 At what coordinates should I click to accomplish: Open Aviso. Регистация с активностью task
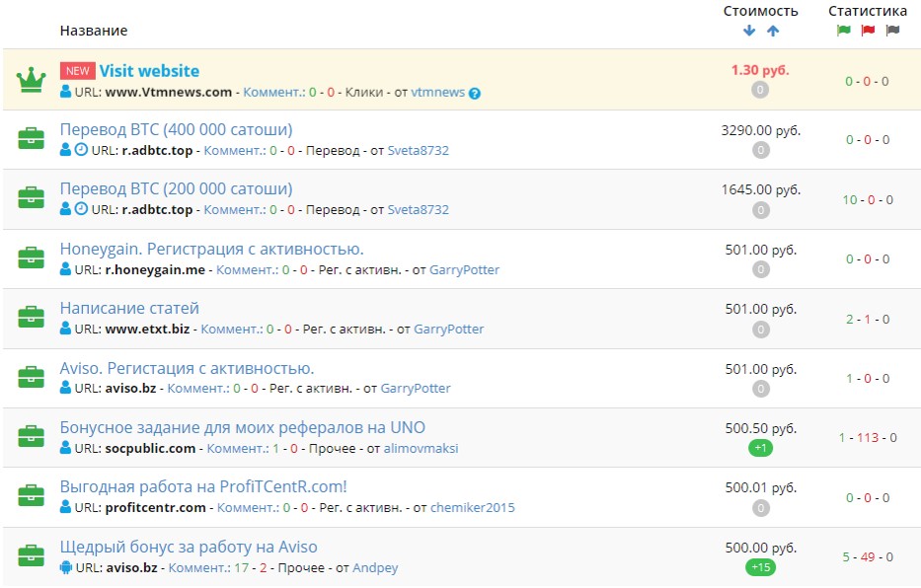187,369
